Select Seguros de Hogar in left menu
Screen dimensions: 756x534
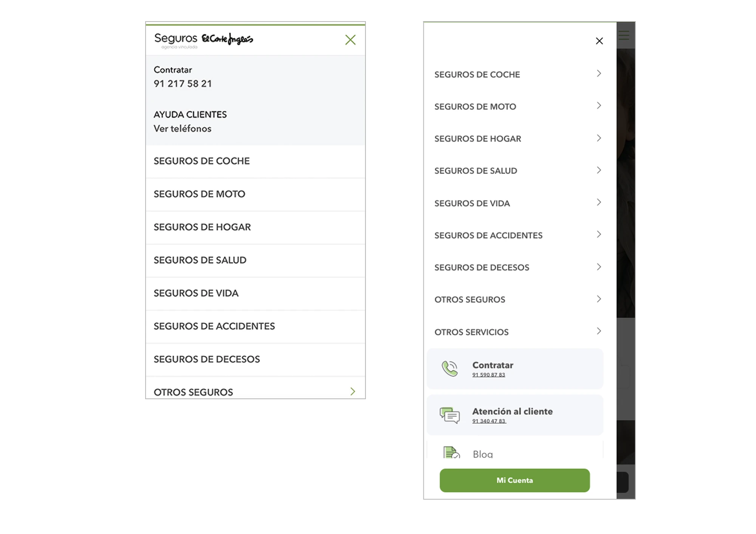(202, 227)
